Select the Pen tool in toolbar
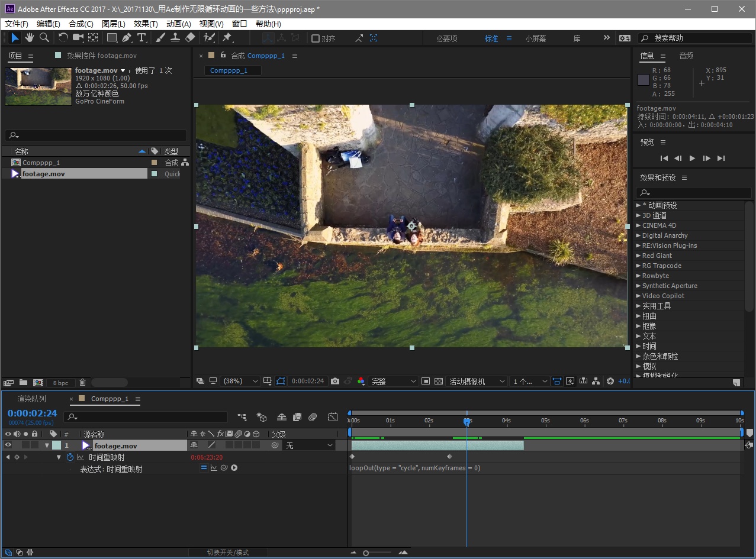The image size is (756, 559). 127,38
